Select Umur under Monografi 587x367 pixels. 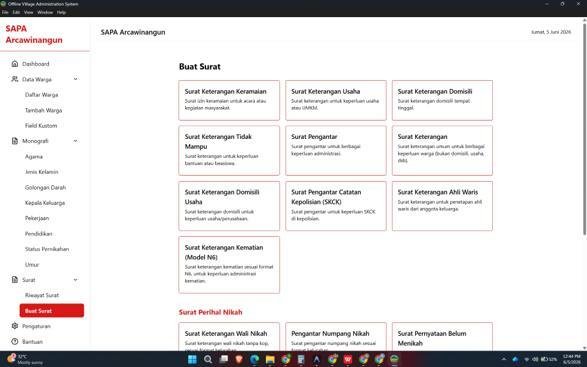32,264
